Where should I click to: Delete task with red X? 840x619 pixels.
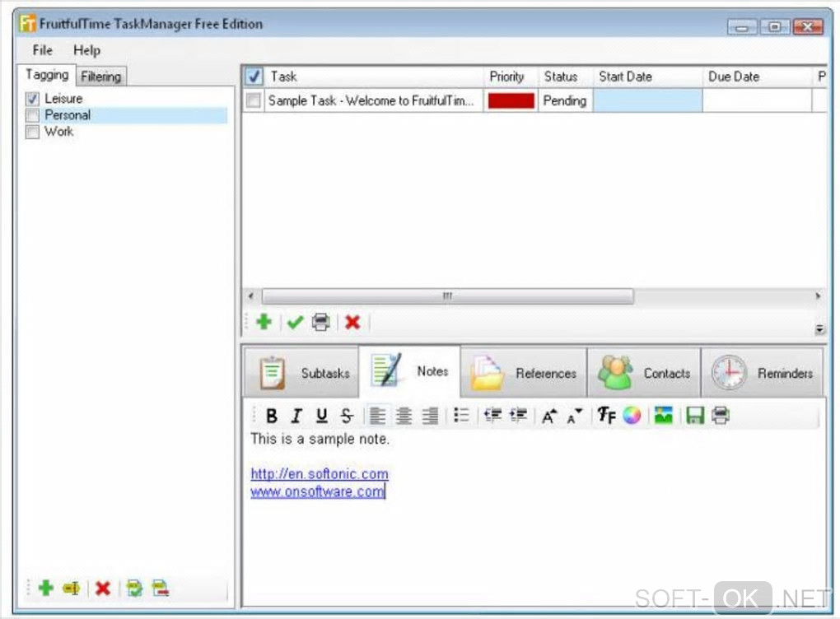click(x=352, y=323)
